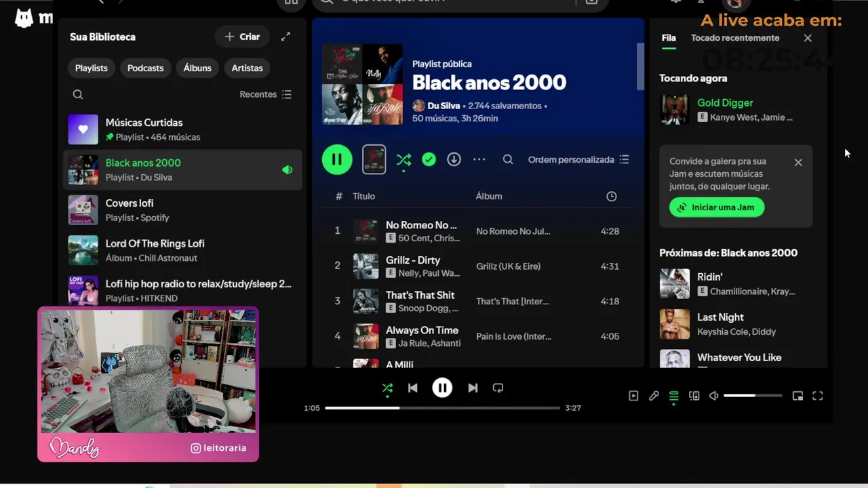Switch to the Fila tab

pyautogui.click(x=669, y=38)
